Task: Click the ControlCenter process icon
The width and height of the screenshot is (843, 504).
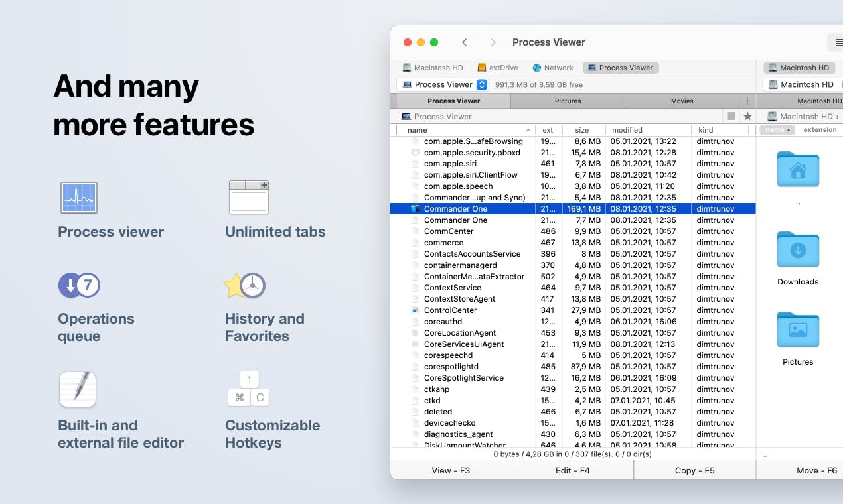Action: coord(416,310)
